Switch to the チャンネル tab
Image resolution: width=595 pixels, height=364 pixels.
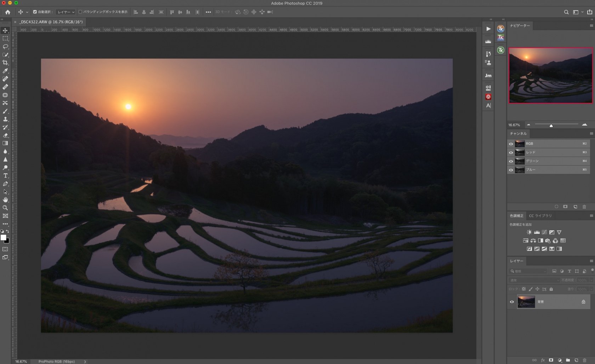(518, 133)
